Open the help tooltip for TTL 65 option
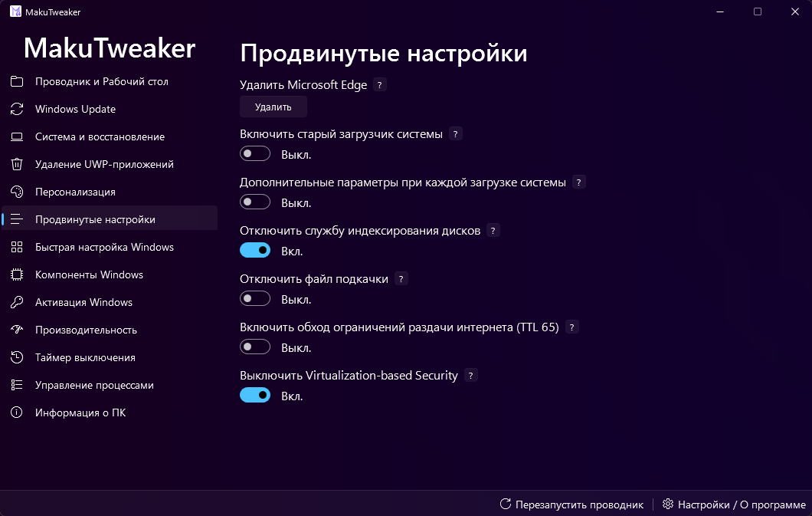Viewport: 812px width, 516px height. click(571, 327)
